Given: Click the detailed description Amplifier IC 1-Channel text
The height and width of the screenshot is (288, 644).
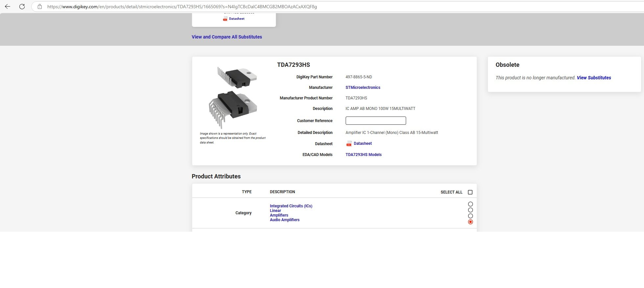Looking at the screenshot, I should tap(392, 133).
